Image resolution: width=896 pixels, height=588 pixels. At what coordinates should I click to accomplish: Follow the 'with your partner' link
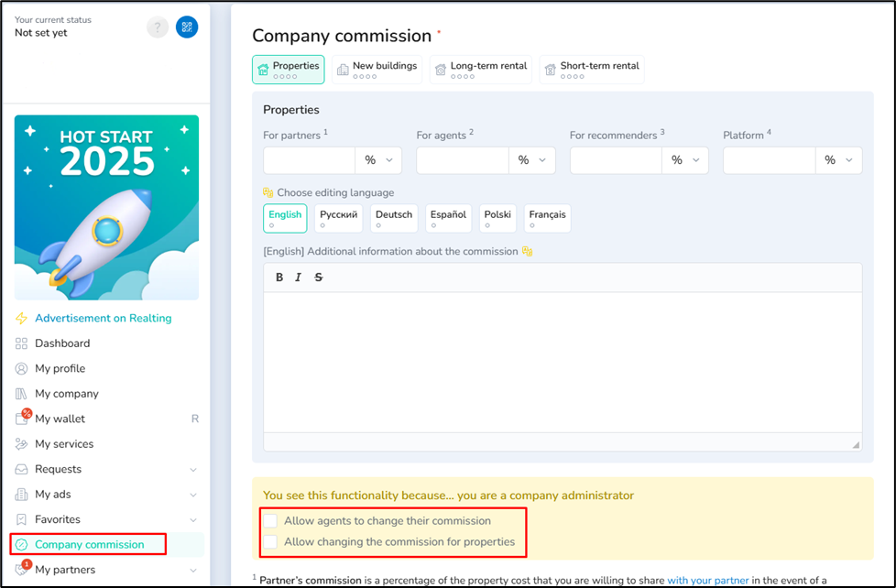pyautogui.click(x=708, y=580)
